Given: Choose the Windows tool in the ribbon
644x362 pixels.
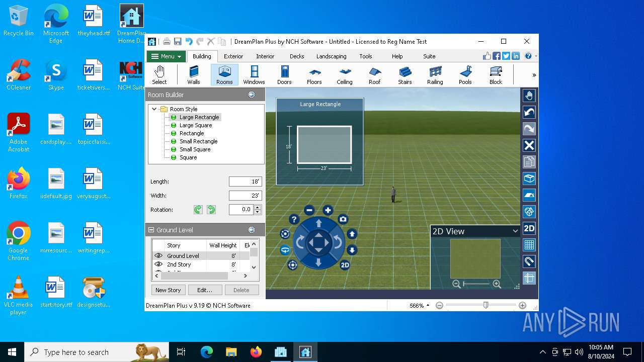Looking at the screenshot, I should click(254, 75).
